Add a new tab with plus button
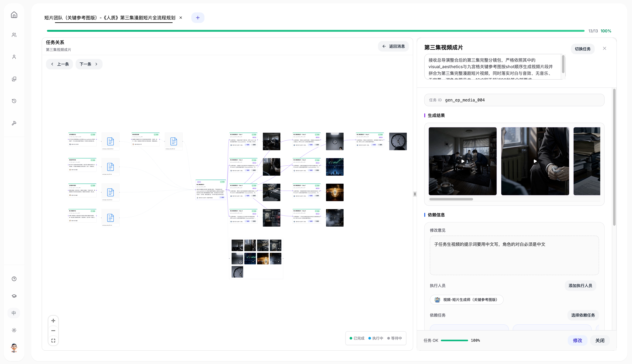The width and height of the screenshot is (632, 364). [x=198, y=18]
